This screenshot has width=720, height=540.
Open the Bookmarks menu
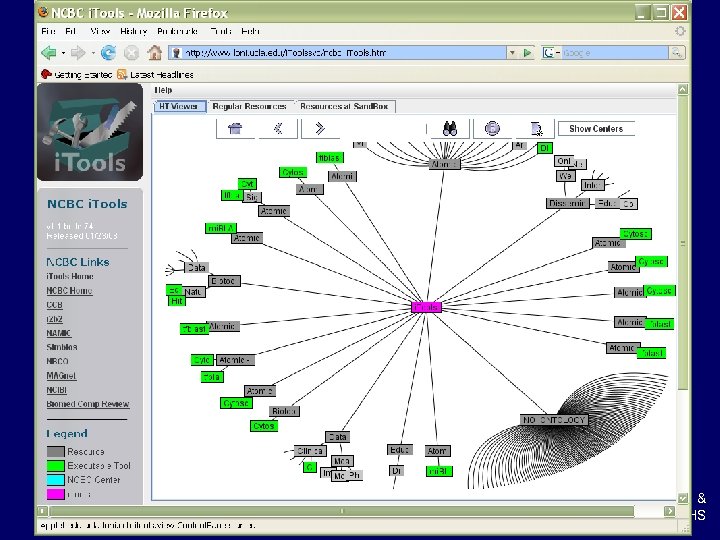pos(177,31)
